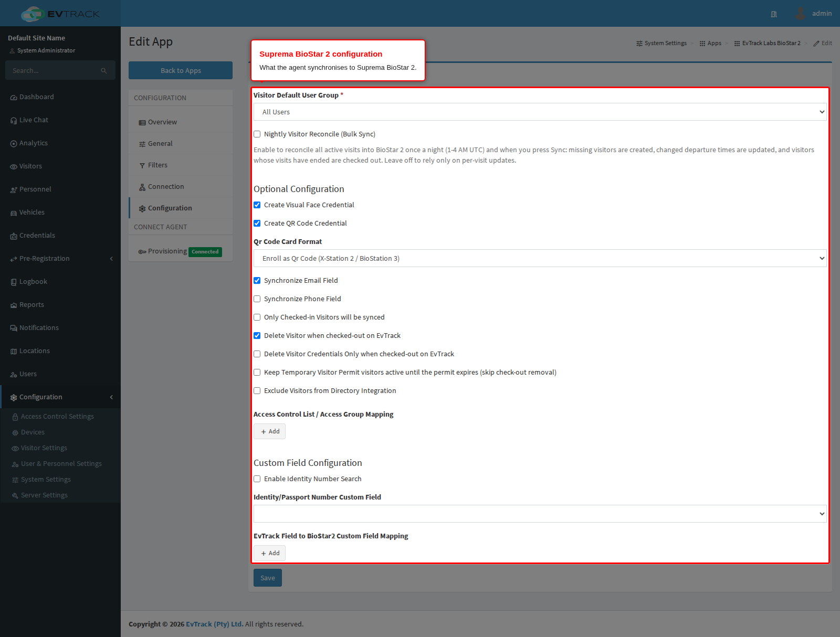Viewport: 840px width, 637px height.
Task: Enable Synchronize Phone Field checkbox
Action: (257, 299)
